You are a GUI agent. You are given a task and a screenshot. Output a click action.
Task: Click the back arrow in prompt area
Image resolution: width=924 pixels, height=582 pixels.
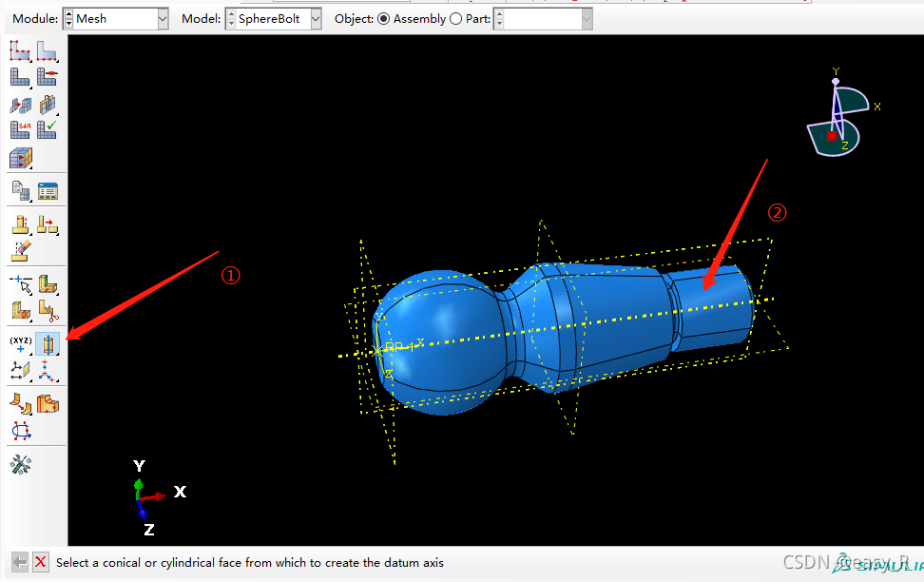tap(20, 562)
